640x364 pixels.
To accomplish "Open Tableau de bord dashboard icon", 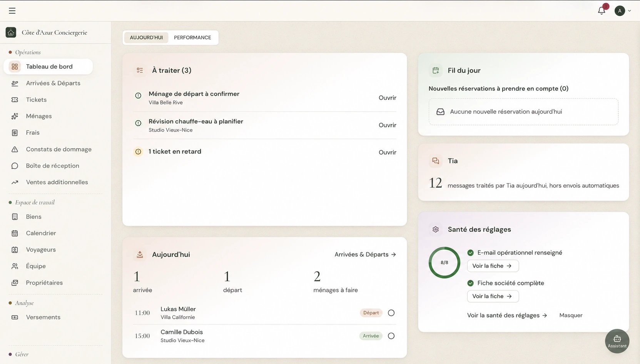I will click(x=15, y=67).
